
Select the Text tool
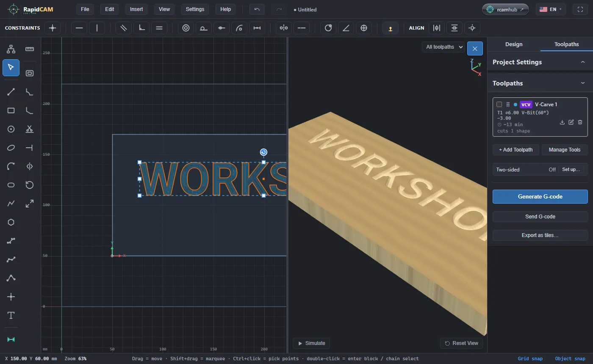pos(11,315)
